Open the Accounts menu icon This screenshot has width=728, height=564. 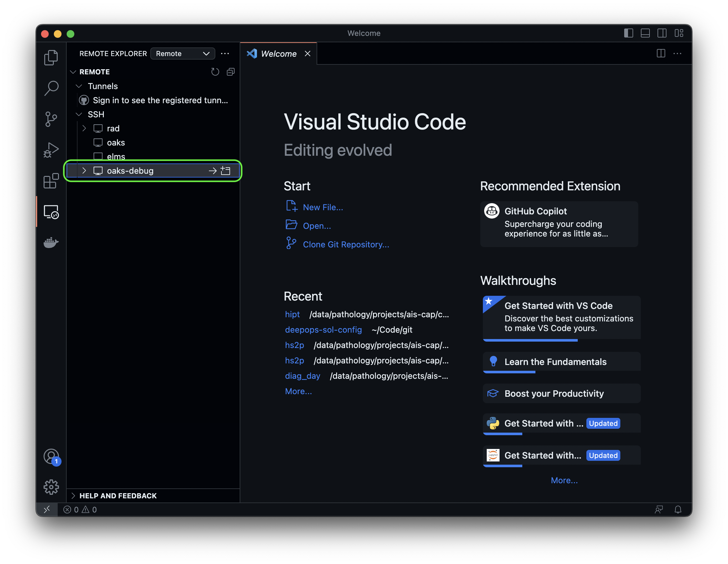51,457
